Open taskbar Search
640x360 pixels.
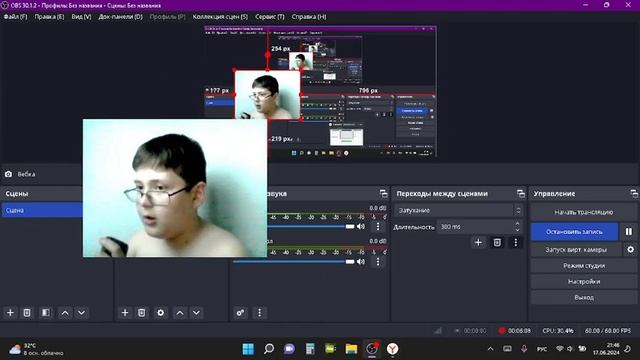tap(269, 349)
